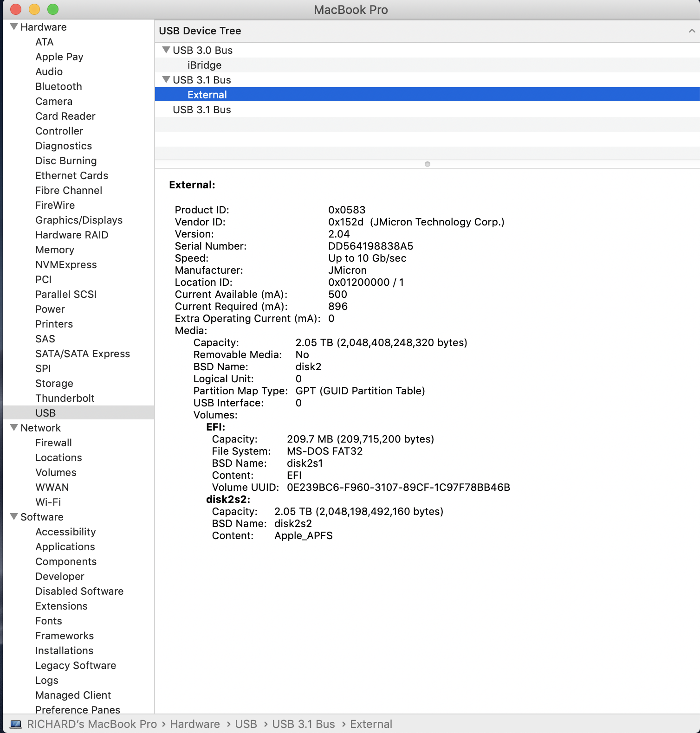Viewport: 700px width, 733px height.
Task: Show Wi-Fi information
Action: (48, 502)
